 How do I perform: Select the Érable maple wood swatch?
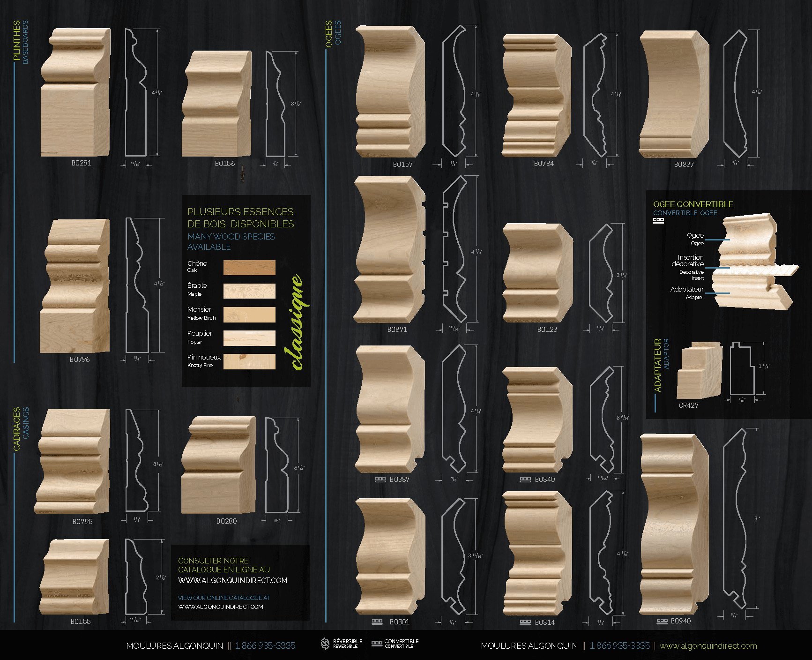[249, 291]
